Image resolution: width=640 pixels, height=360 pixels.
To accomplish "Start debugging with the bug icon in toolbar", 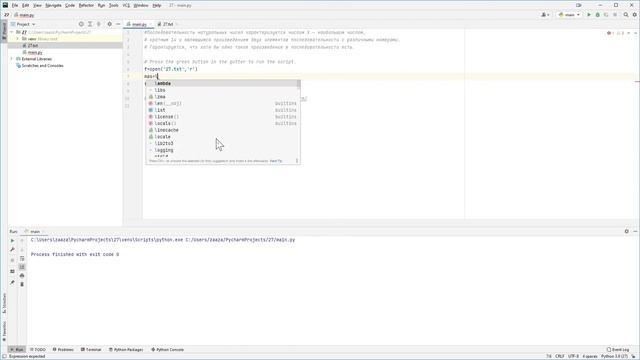I will pos(598,15).
